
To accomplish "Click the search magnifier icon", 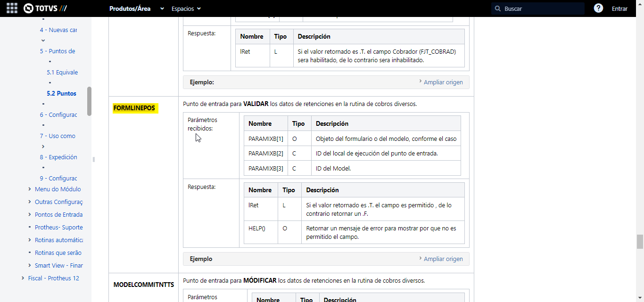I will click(498, 8).
